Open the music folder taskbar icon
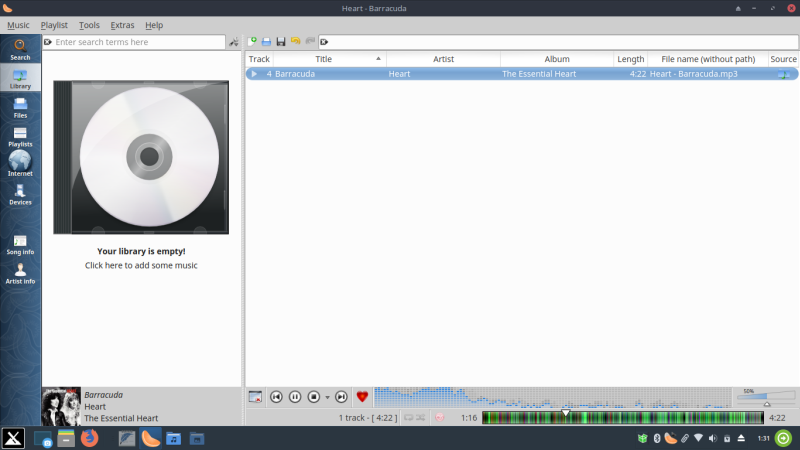 173,438
